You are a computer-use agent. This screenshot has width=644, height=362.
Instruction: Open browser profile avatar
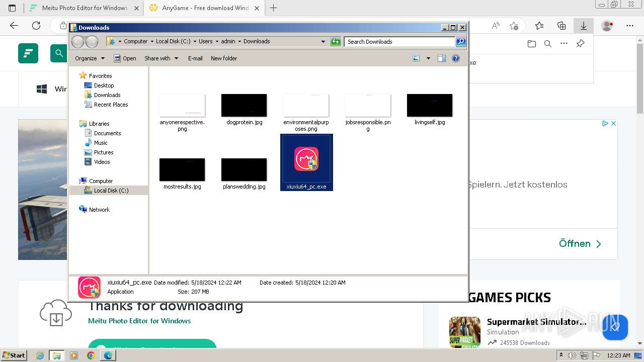tap(607, 26)
